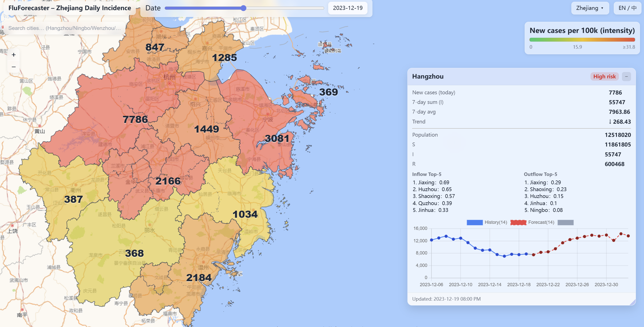Select Shaoxing region labeled 1449
This screenshot has height=327, width=644.
206,129
